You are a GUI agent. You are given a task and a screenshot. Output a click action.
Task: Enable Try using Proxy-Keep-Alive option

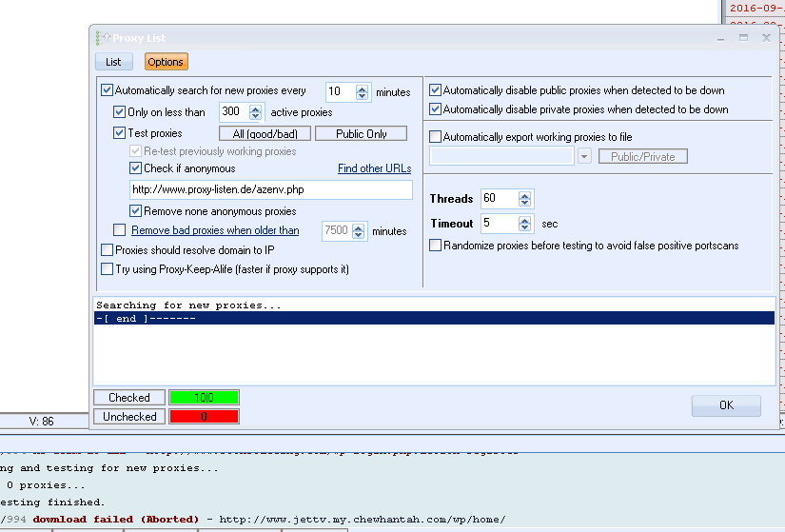pyautogui.click(x=108, y=269)
